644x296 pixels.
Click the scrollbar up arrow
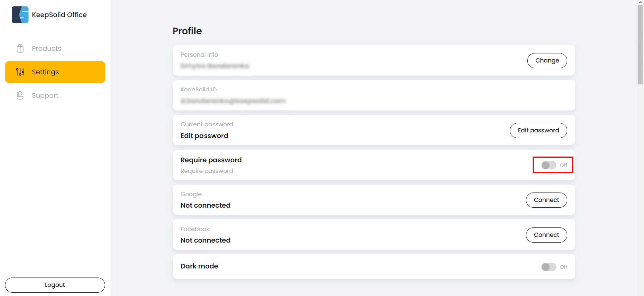point(640,2)
